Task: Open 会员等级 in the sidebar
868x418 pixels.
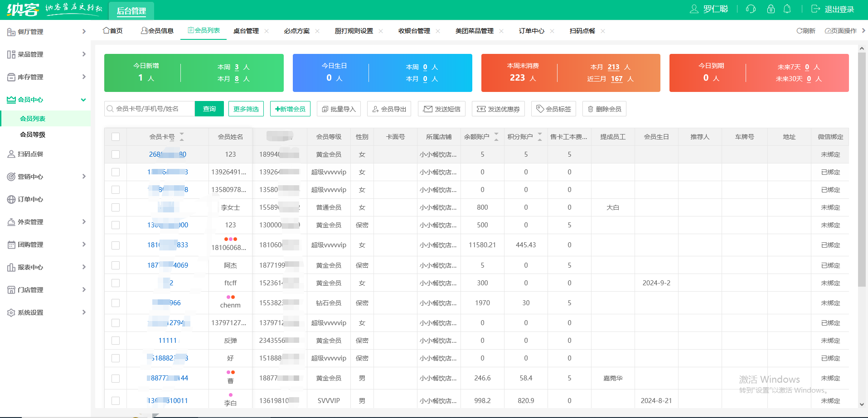Action: click(33, 135)
